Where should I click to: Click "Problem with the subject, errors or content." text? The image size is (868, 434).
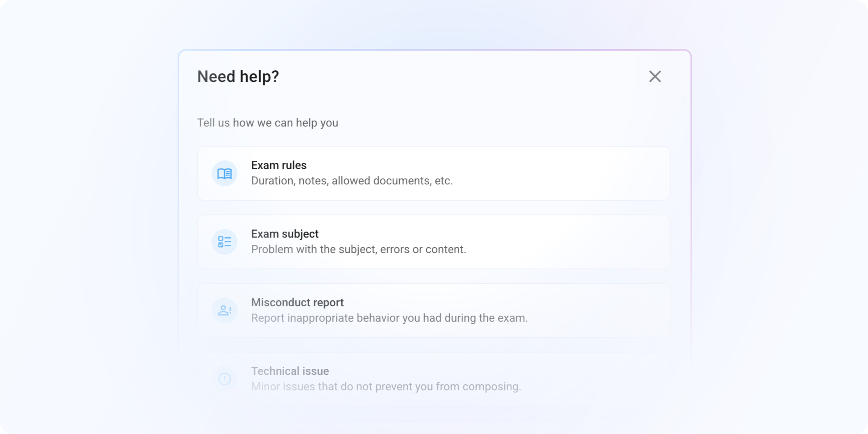coord(359,250)
